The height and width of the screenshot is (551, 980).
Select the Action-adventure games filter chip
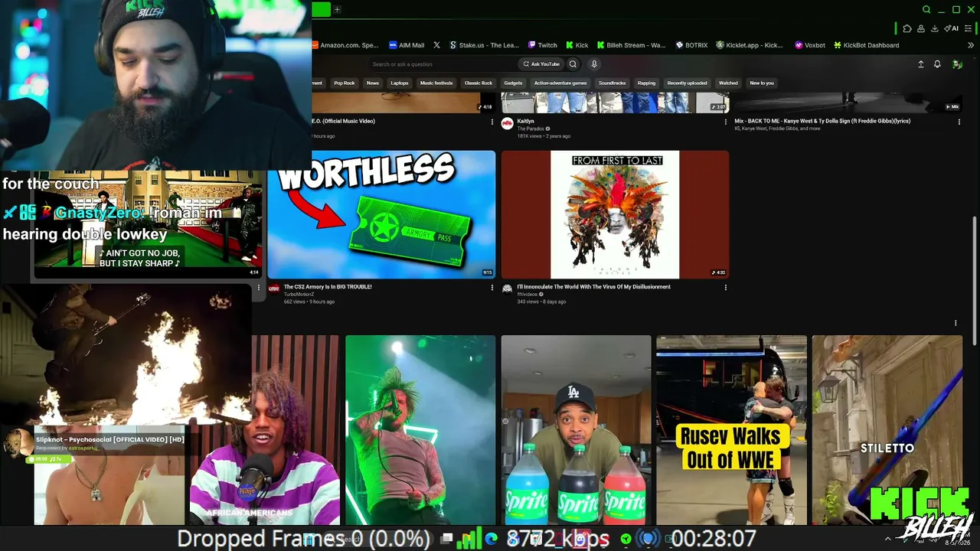pos(560,83)
